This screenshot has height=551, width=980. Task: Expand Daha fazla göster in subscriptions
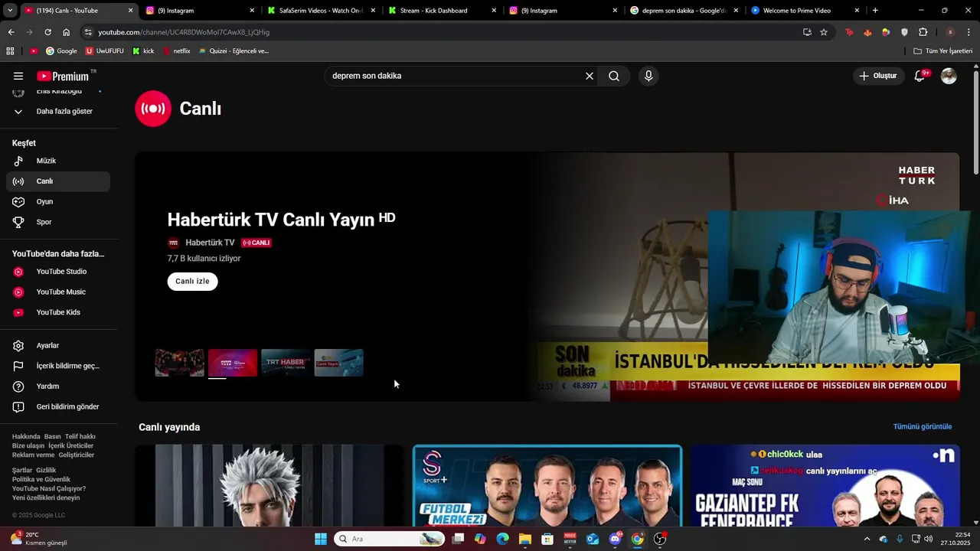pyautogui.click(x=58, y=111)
